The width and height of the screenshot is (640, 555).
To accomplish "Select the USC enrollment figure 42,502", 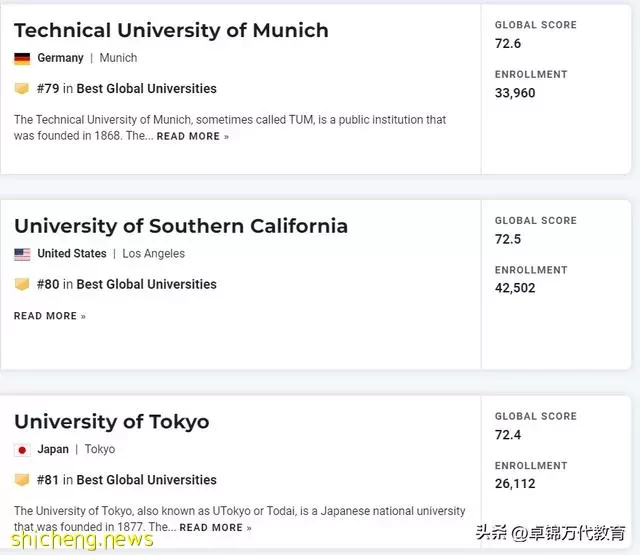I will [x=515, y=288].
